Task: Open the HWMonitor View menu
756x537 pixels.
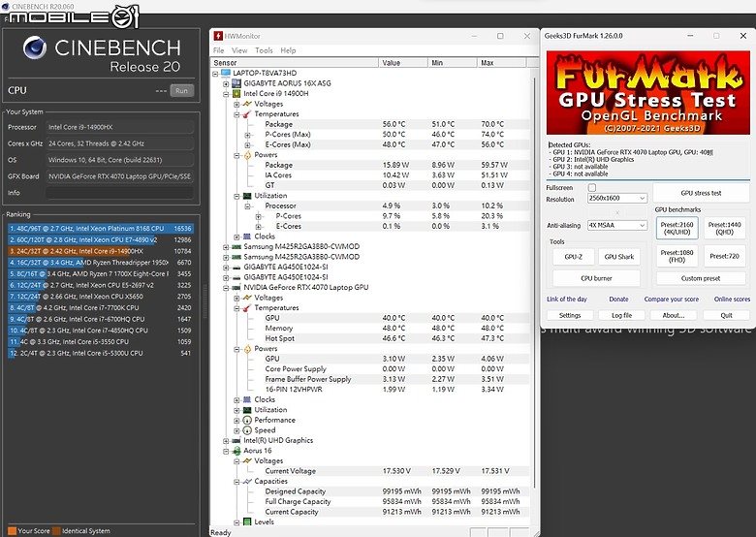Action: pos(239,50)
